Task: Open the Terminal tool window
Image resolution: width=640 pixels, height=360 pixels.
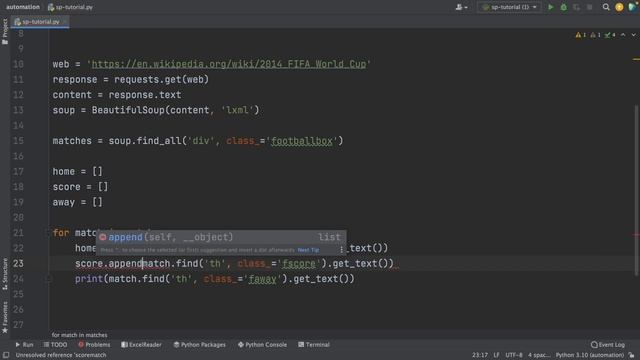Action: point(314,345)
